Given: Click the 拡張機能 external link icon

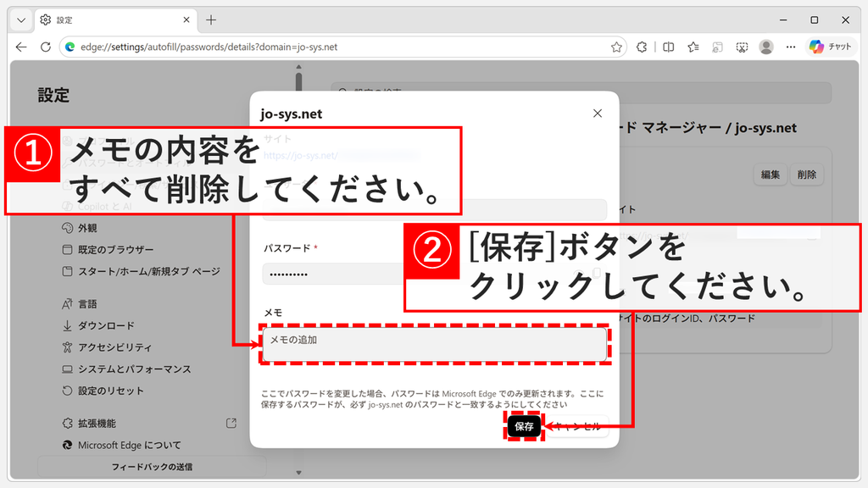Looking at the screenshot, I should [231, 424].
